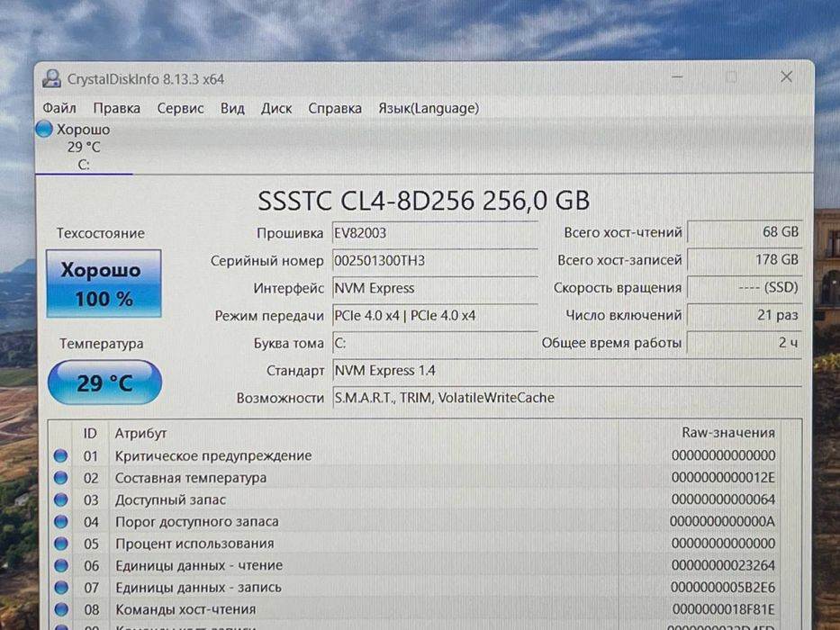
Task: Open the Сервис menu
Action: pos(180,108)
